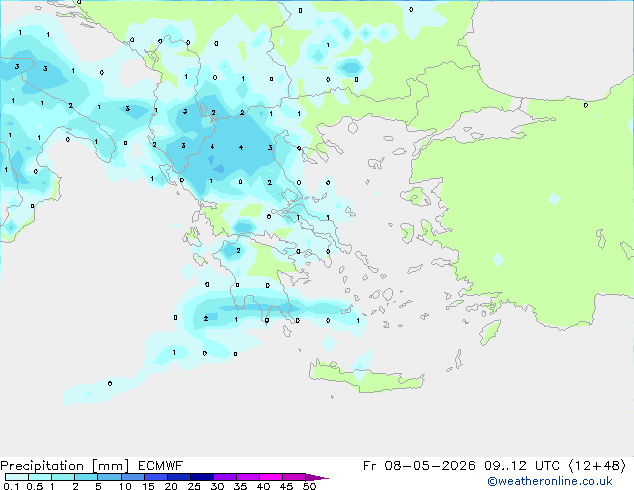Click the legend label "0.1"
The width and height of the screenshot is (634, 490).
pos(11,486)
